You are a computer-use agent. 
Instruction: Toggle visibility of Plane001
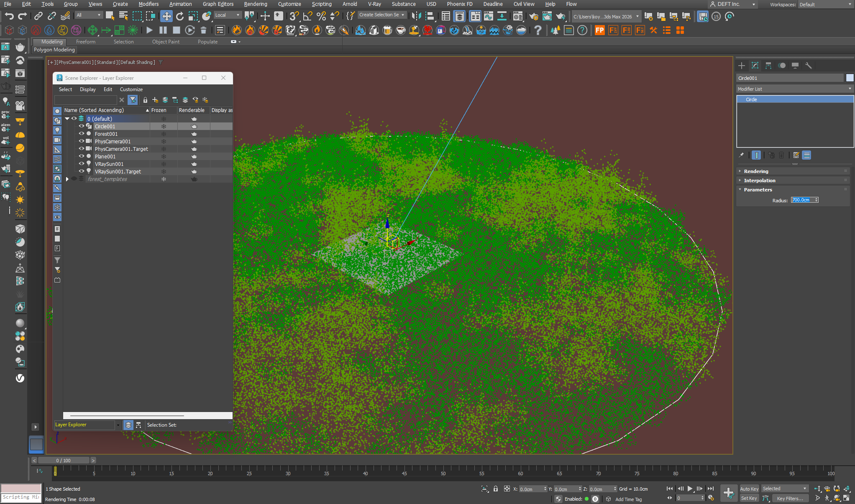[82, 156]
